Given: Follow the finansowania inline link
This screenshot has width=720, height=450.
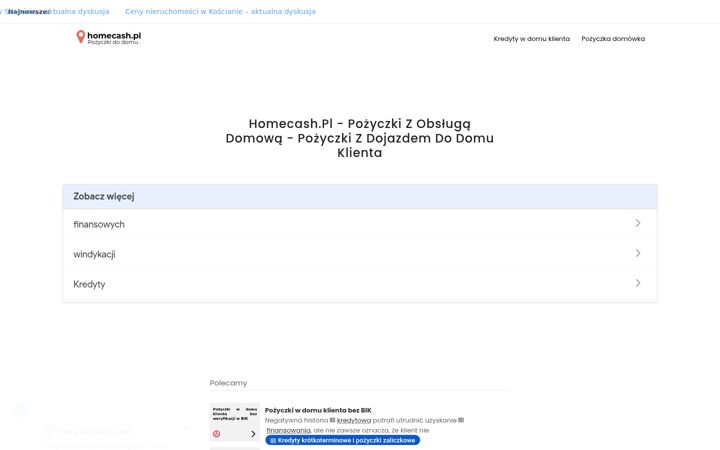Looking at the screenshot, I should (x=288, y=430).
